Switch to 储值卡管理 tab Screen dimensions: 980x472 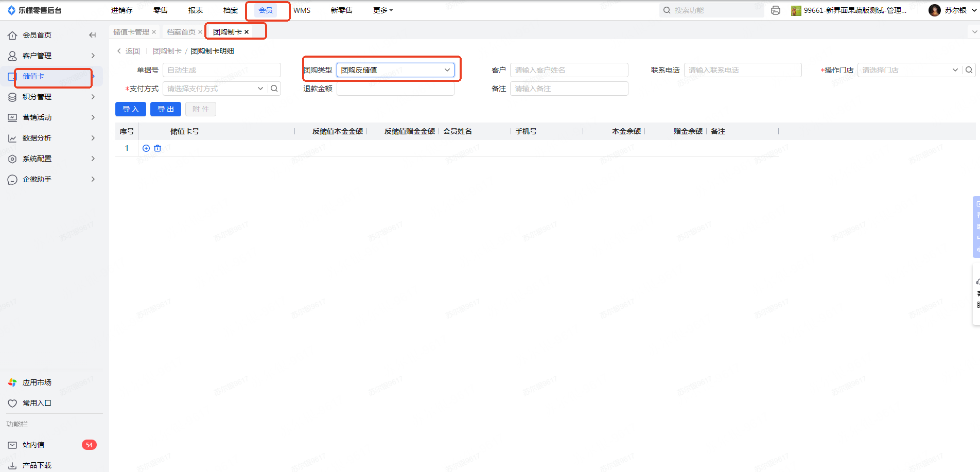[x=131, y=32]
